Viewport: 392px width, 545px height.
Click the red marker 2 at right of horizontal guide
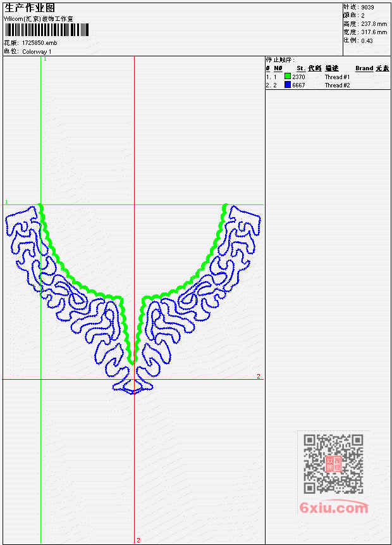[259, 377]
